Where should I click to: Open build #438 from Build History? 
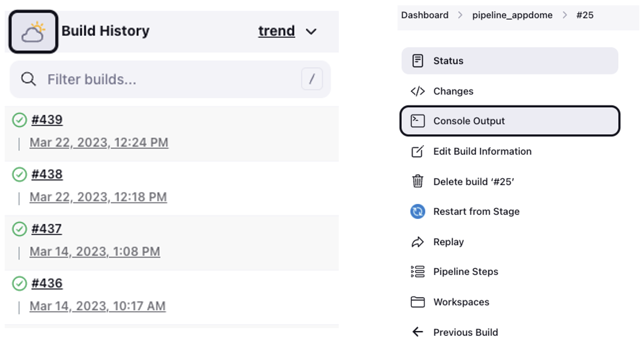click(47, 174)
